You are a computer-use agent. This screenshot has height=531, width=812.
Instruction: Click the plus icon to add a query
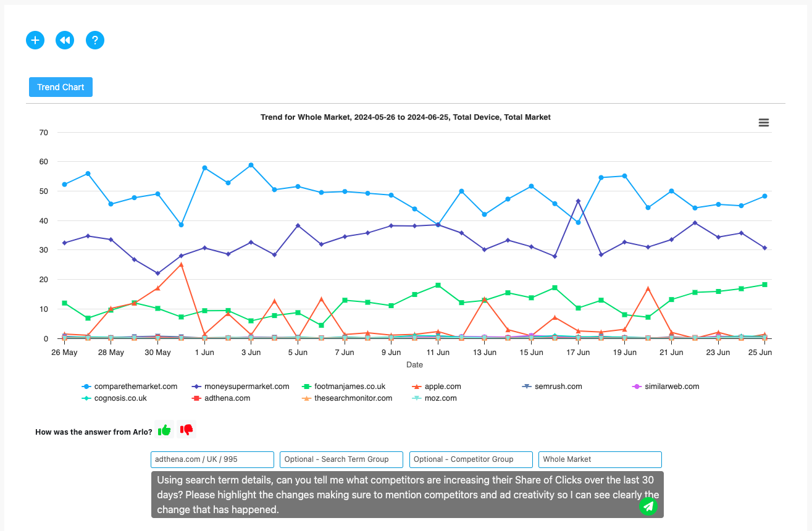35,40
